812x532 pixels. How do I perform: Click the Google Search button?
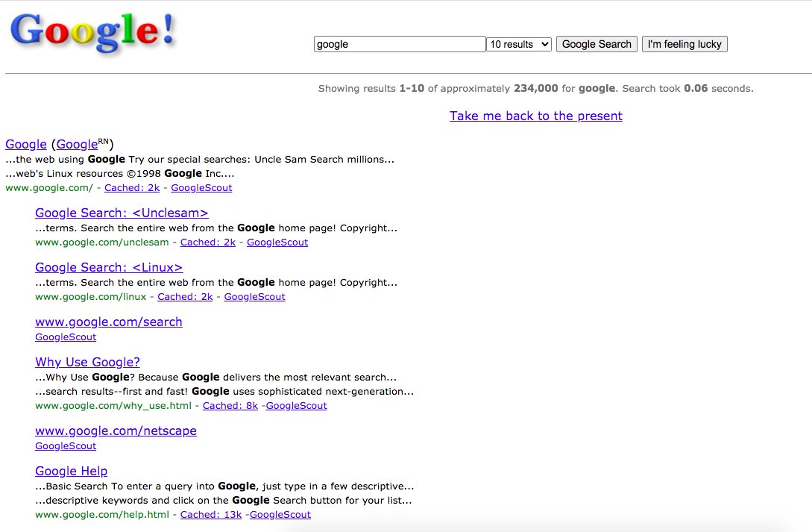click(597, 44)
